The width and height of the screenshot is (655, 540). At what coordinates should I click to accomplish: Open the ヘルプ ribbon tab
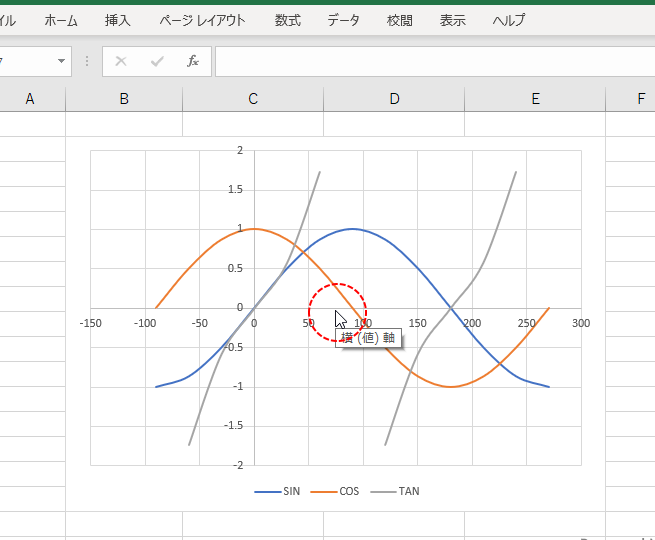pos(508,20)
